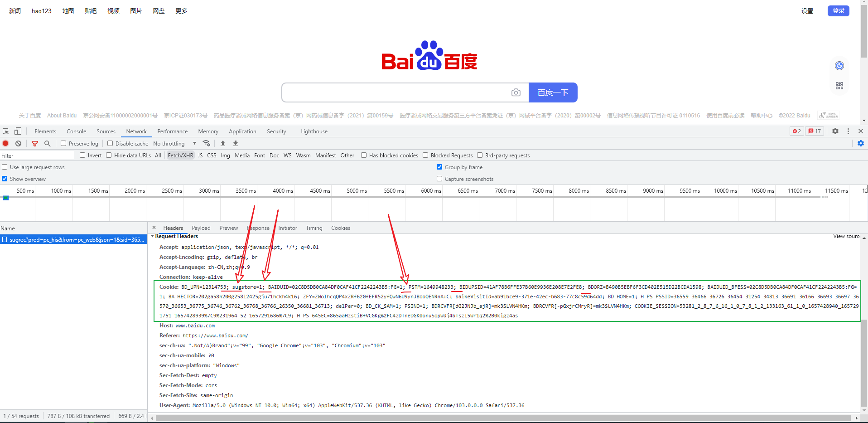Switch to the Console tab
This screenshot has width=868, height=423.
click(77, 131)
